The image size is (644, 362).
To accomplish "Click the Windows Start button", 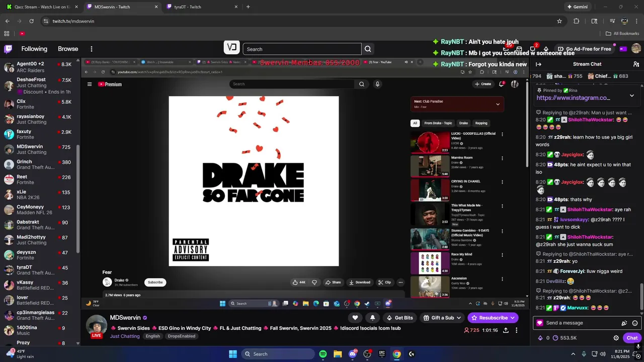I will pos(233,354).
